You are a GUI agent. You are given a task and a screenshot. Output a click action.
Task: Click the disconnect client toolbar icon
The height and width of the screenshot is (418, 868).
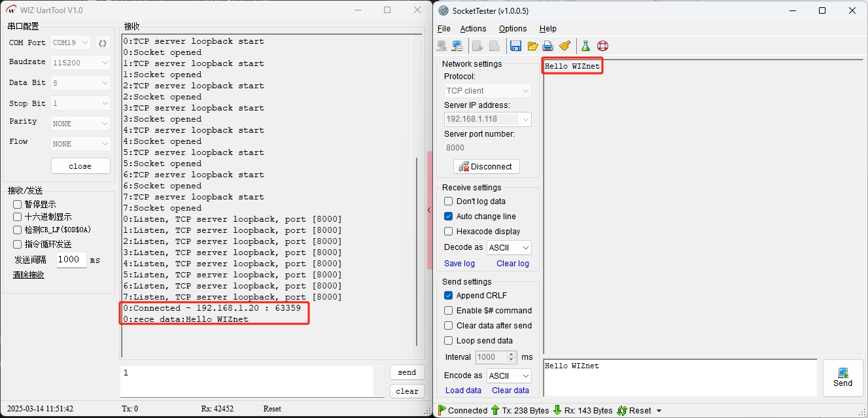457,46
